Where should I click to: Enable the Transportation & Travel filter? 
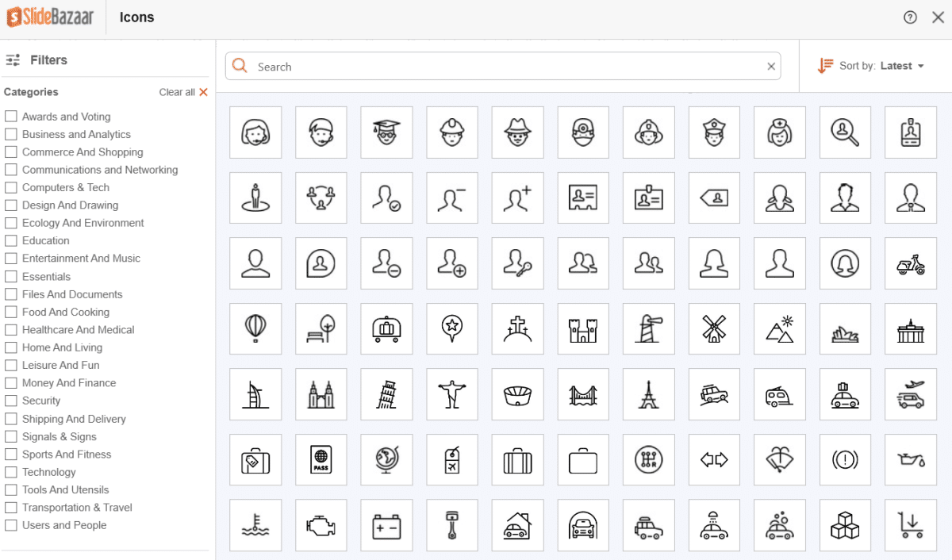pos(11,508)
